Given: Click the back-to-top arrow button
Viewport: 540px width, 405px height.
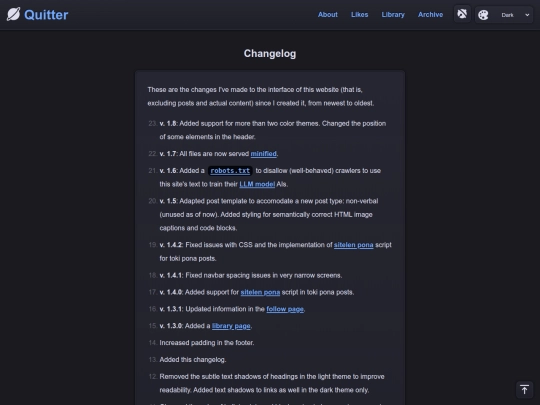Looking at the screenshot, I should click(x=525, y=390).
